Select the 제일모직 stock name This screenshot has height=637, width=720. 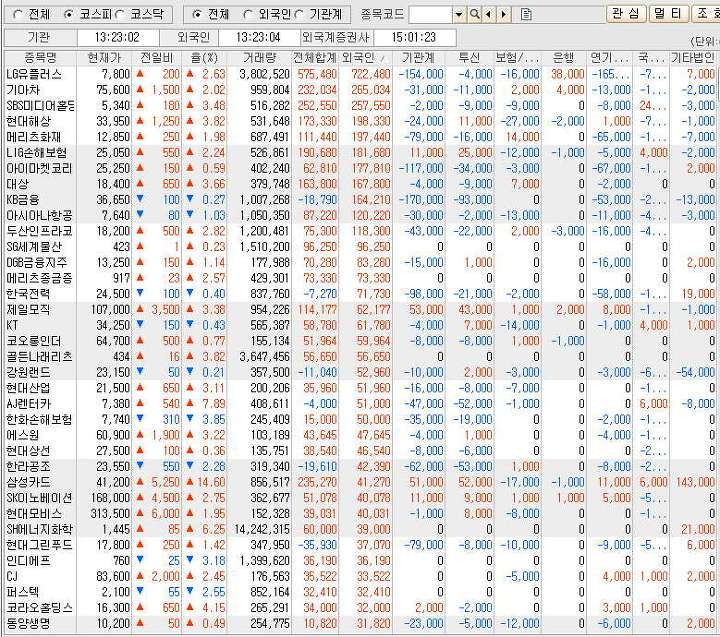(28, 310)
